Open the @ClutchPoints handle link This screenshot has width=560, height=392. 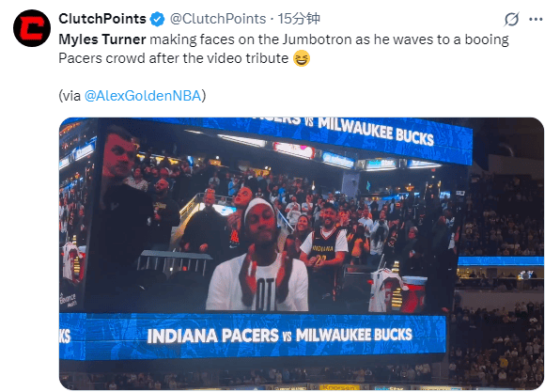click(218, 19)
